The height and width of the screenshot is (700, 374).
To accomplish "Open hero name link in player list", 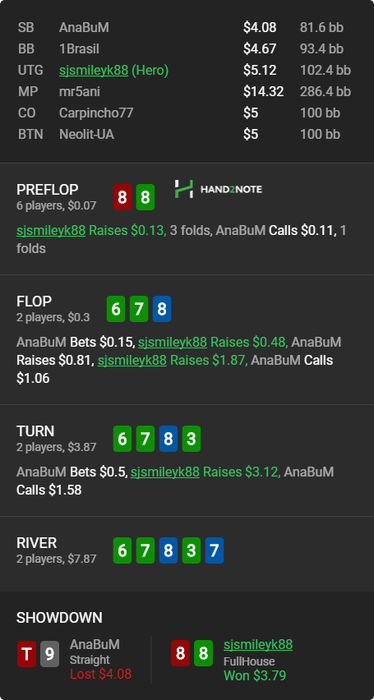I will [x=94, y=70].
